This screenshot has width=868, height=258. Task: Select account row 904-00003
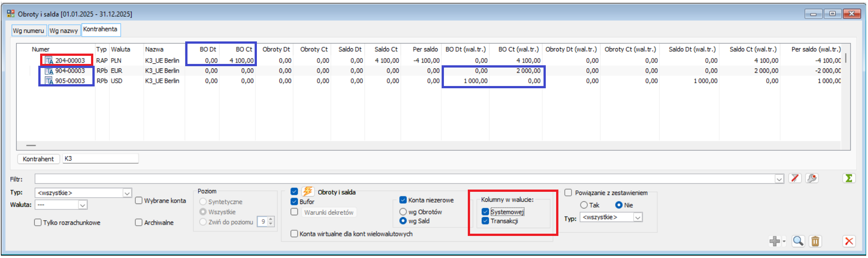click(x=70, y=71)
